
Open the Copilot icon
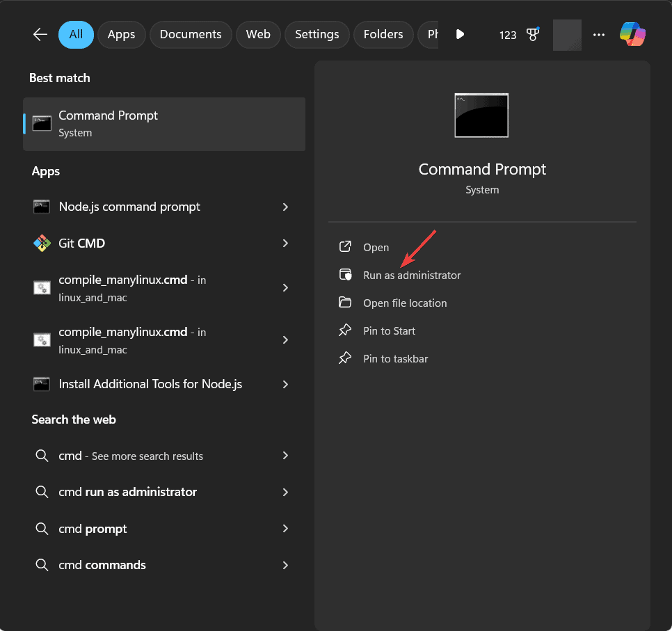tap(632, 34)
